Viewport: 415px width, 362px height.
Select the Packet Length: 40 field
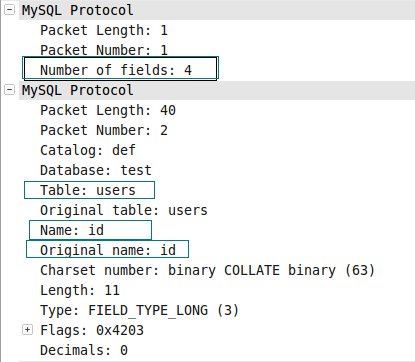[108, 110]
